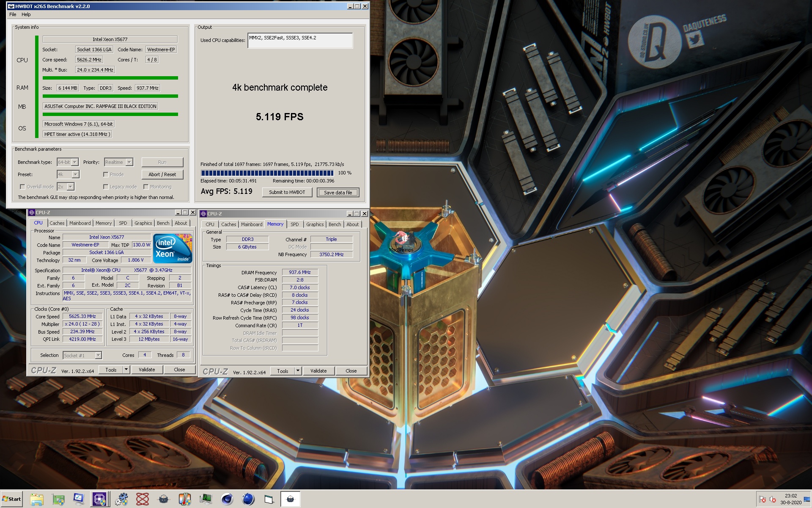Viewport: 812px width, 508px height.
Task: Open the gears with shield taskbar icon
Action: (121, 499)
